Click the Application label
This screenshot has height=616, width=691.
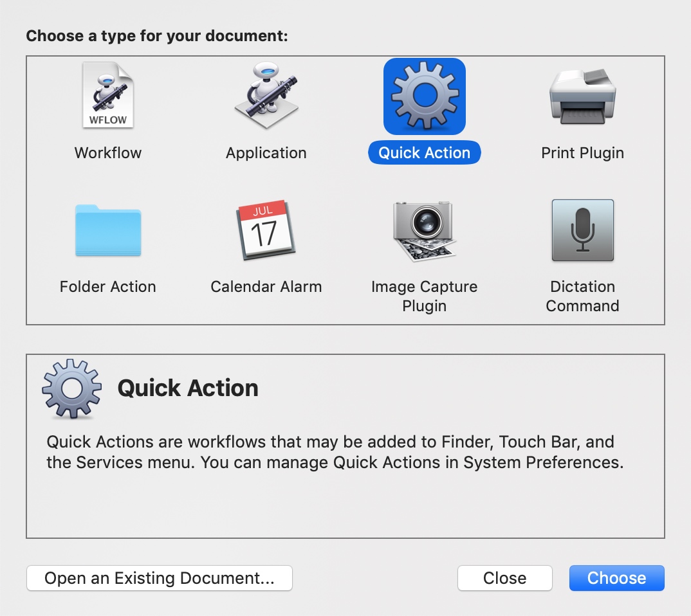pos(266,153)
